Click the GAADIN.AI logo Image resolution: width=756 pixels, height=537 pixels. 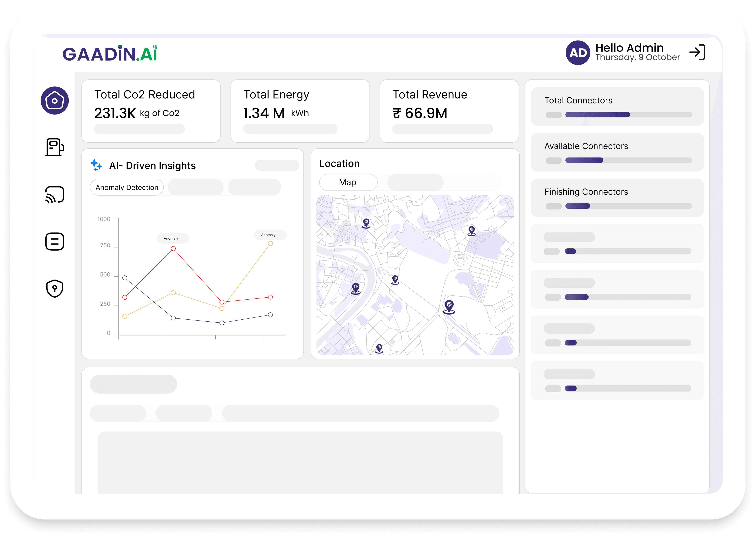(x=110, y=54)
